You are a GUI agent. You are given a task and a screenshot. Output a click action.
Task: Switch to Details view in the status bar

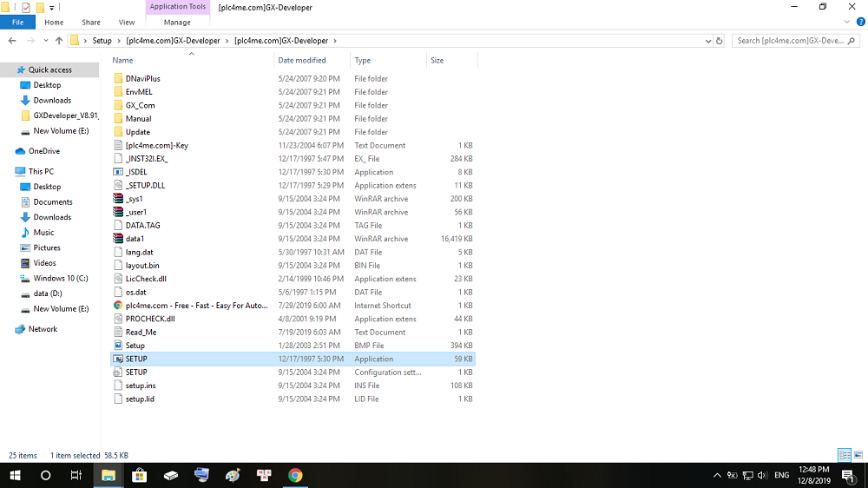844,455
